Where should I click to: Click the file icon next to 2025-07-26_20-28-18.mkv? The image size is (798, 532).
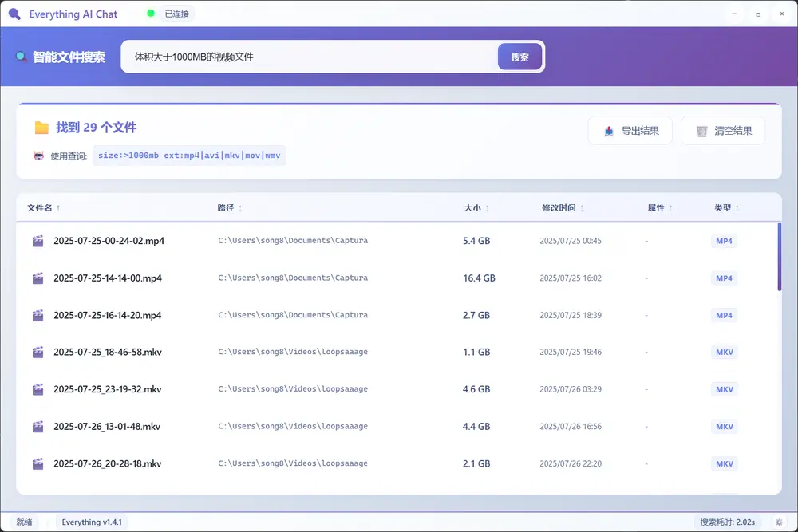click(38, 463)
